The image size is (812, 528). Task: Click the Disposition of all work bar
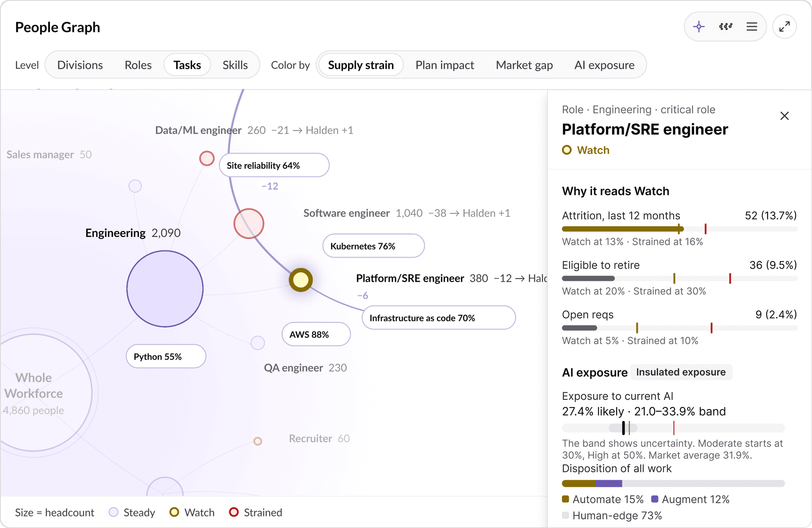(673, 484)
